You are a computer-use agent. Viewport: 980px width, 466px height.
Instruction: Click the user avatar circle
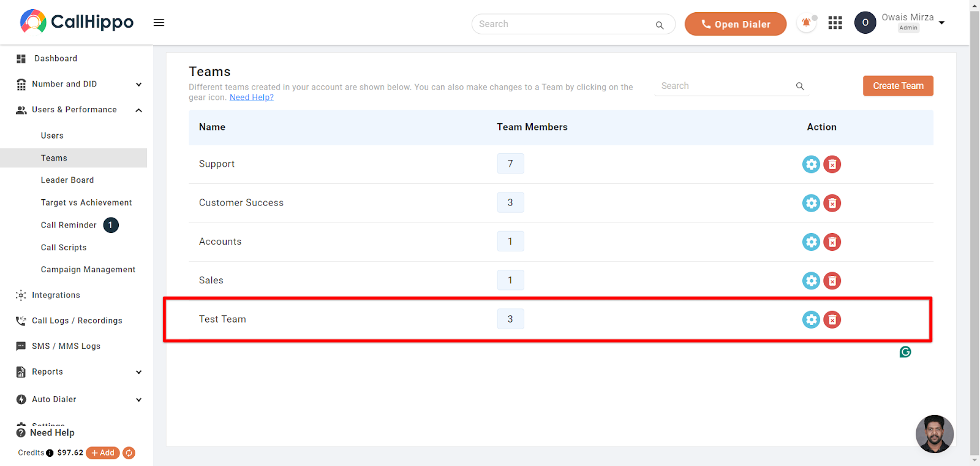pyautogui.click(x=865, y=23)
